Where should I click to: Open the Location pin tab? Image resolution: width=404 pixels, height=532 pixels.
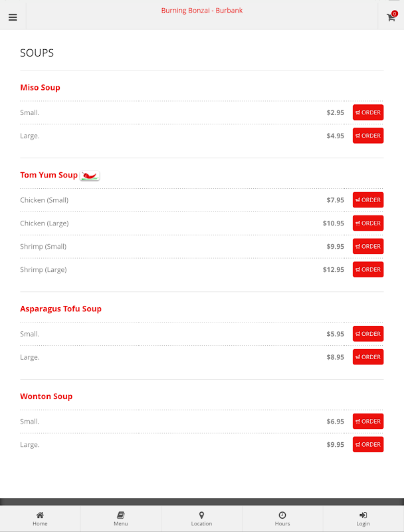click(201, 519)
